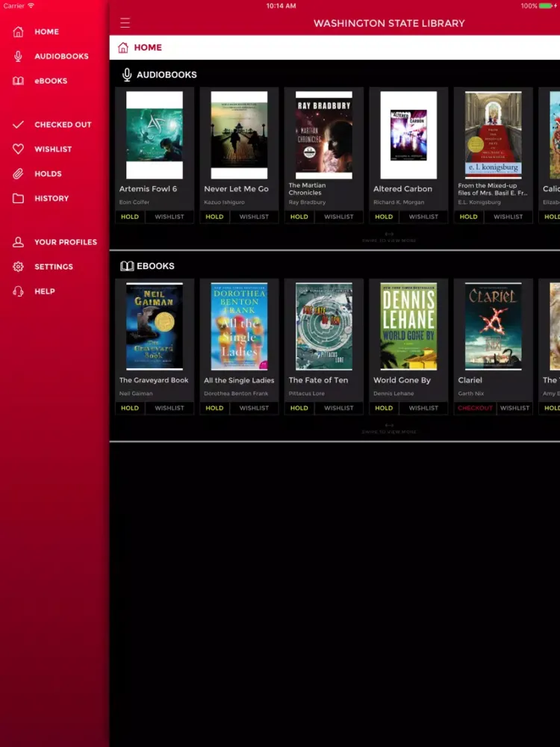Viewport: 560px width, 747px height.
Task: Click the Home house icon in sidebar
Action: click(18, 31)
